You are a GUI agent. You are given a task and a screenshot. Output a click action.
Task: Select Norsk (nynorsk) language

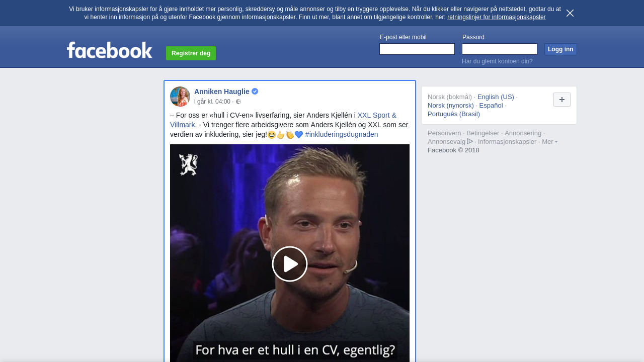point(451,106)
